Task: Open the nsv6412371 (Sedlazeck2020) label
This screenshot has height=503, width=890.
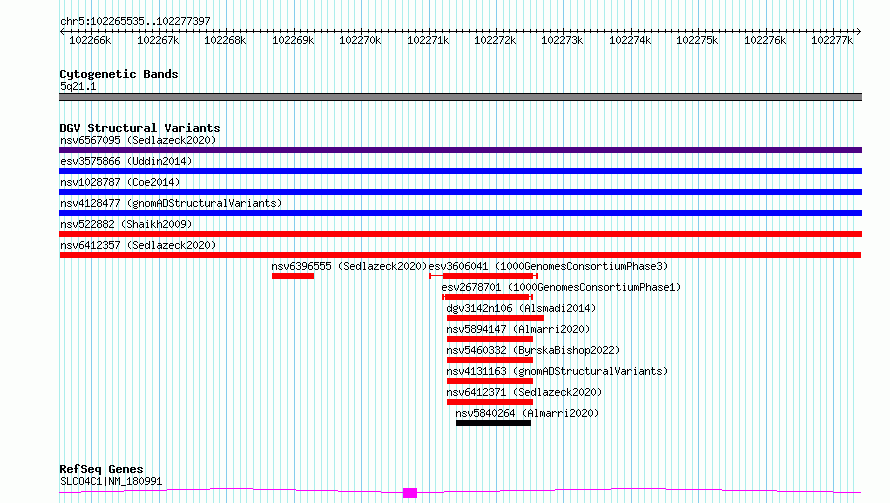Action: pos(524,392)
